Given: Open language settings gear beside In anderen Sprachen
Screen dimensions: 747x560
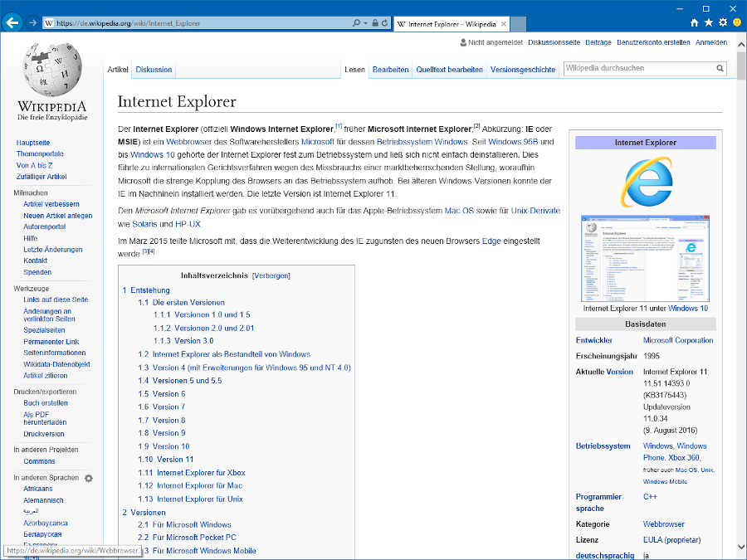Looking at the screenshot, I should tap(89, 478).
